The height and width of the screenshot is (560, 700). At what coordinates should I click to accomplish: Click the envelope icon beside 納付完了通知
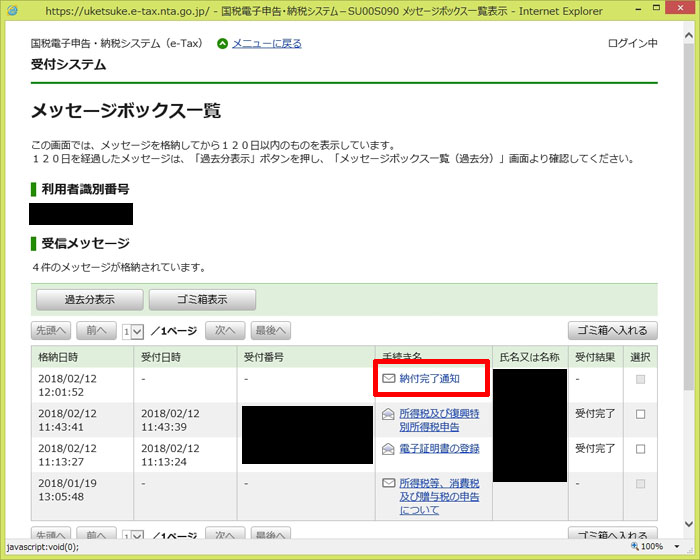coord(388,379)
